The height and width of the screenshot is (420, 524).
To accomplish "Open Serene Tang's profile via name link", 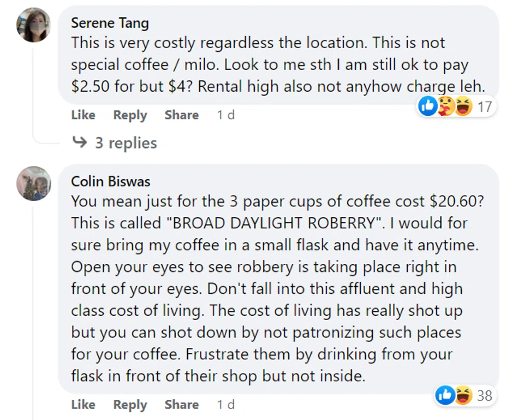I will pyautogui.click(x=110, y=23).
